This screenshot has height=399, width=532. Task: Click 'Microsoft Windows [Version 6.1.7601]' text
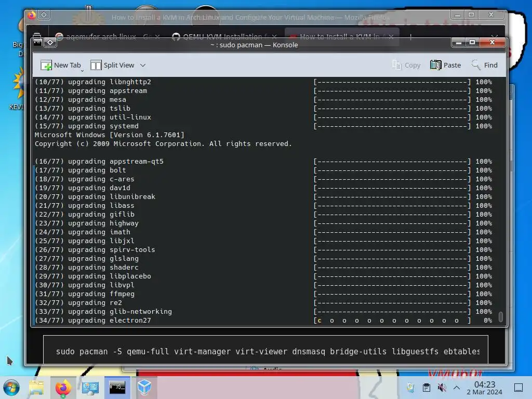pos(110,135)
